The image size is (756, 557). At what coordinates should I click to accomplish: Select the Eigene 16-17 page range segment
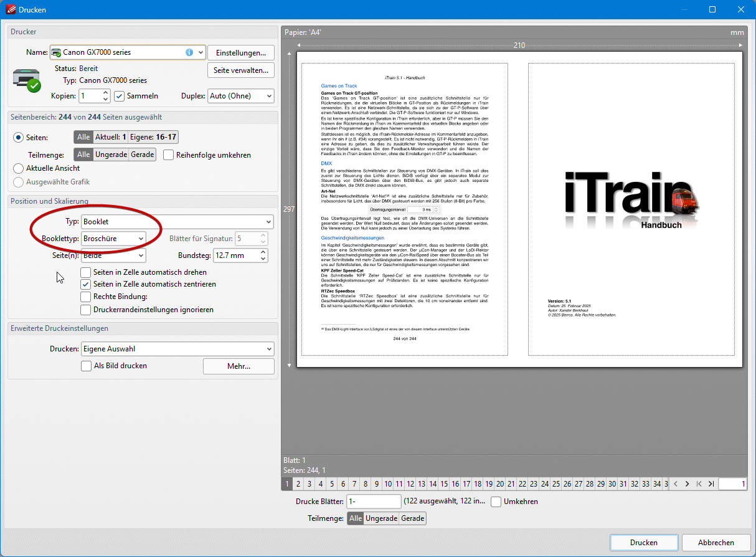(x=153, y=137)
